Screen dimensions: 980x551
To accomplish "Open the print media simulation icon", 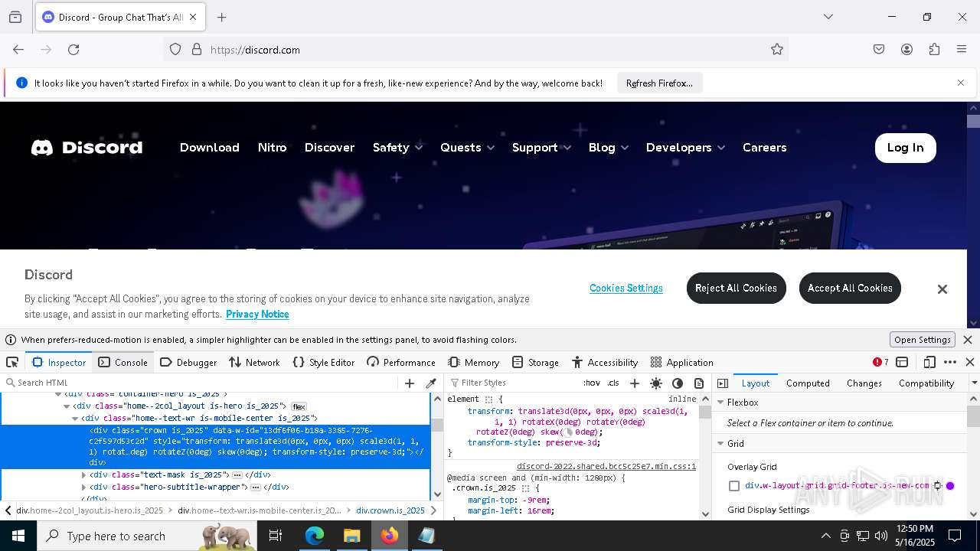I will point(699,383).
